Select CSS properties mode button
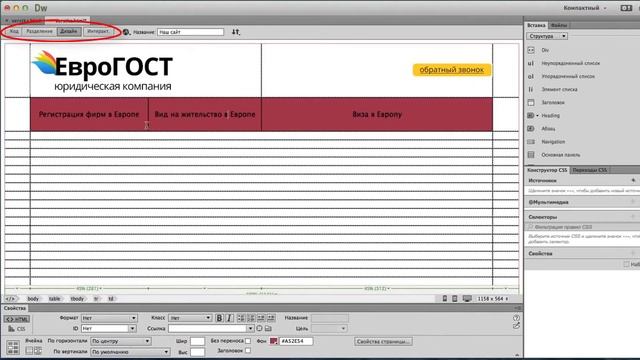640x360 pixels. [17, 329]
